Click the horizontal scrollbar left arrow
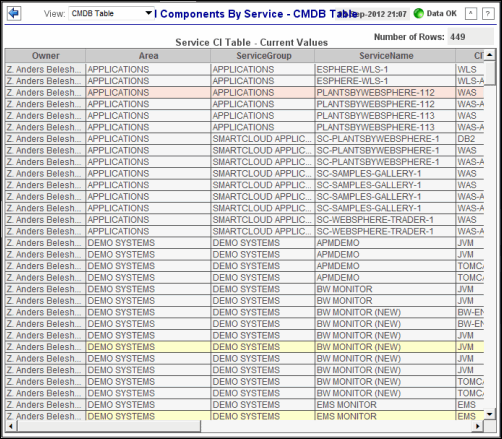 click(11, 426)
